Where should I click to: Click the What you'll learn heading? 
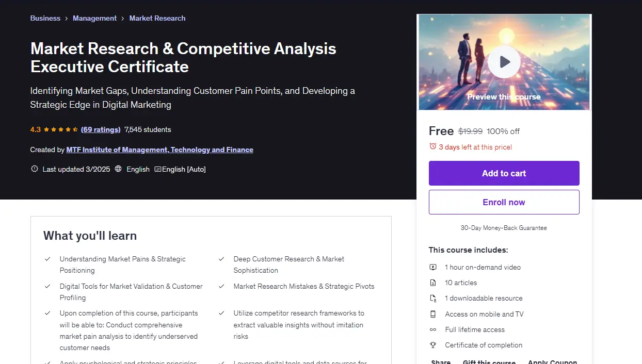pyautogui.click(x=90, y=236)
